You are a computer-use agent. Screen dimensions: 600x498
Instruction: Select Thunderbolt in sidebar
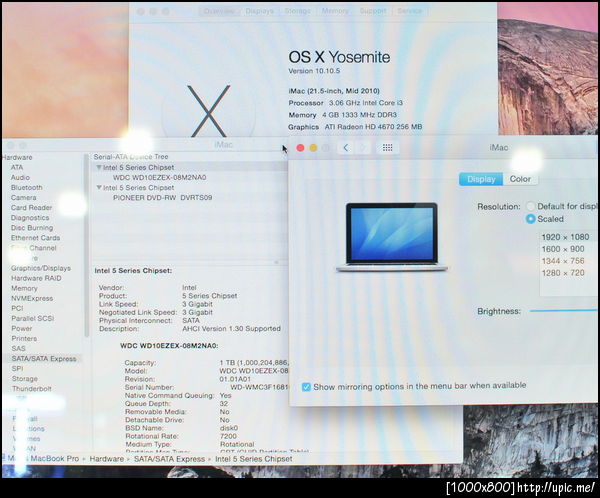32,389
